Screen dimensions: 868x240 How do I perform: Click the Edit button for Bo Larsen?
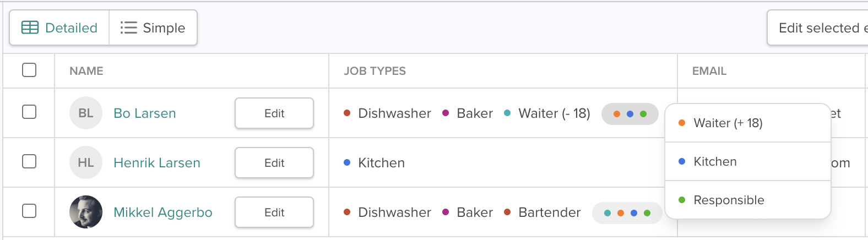274,113
